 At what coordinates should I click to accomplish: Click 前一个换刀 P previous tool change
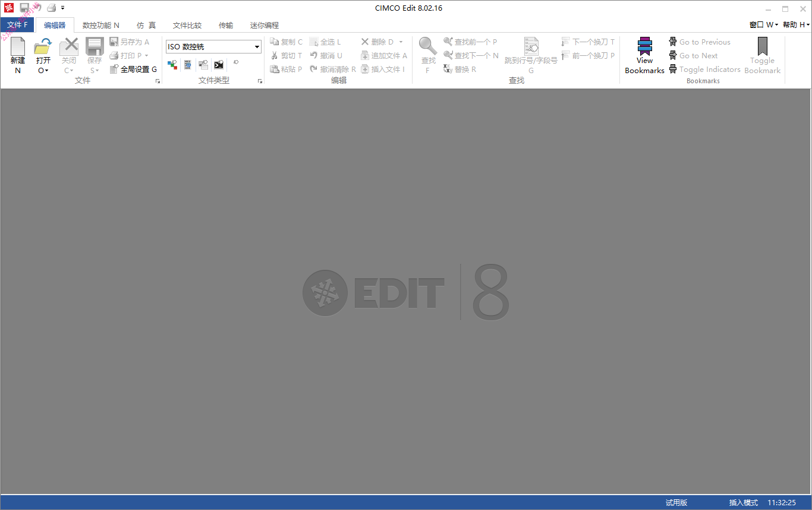tap(588, 55)
